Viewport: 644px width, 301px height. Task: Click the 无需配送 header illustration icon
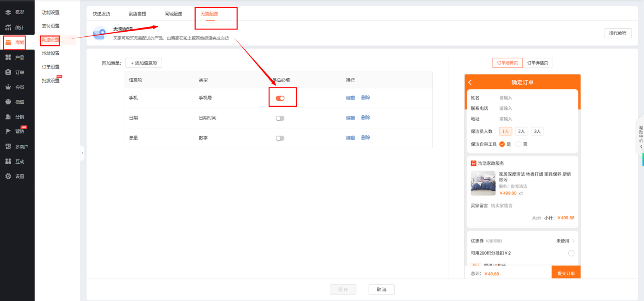click(x=100, y=33)
